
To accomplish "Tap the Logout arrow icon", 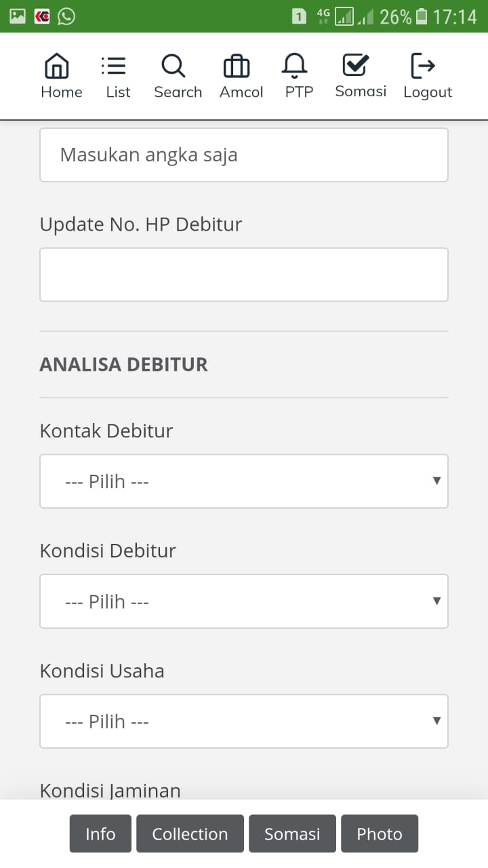I will click(423, 66).
